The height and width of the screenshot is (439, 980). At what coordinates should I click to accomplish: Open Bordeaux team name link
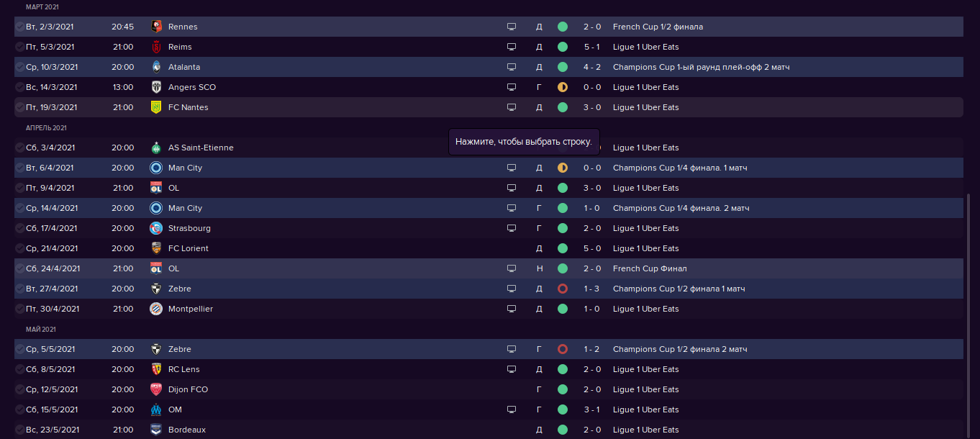click(x=187, y=430)
